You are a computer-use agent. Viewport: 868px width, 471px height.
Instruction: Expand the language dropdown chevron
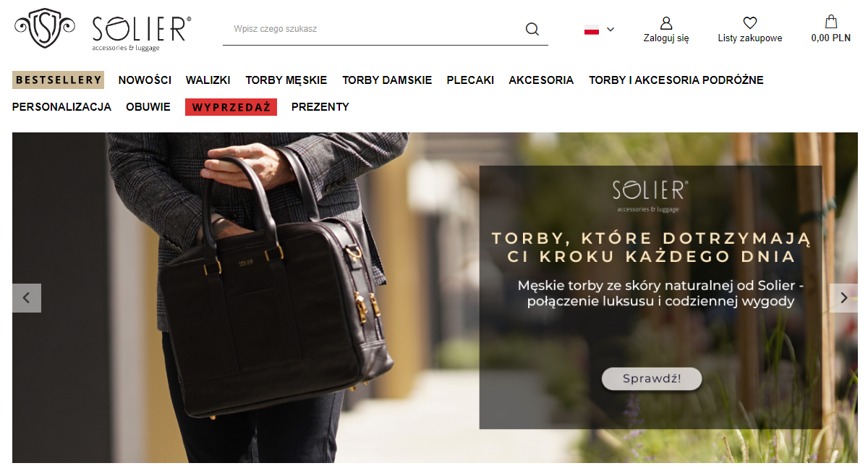(x=610, y=30)
